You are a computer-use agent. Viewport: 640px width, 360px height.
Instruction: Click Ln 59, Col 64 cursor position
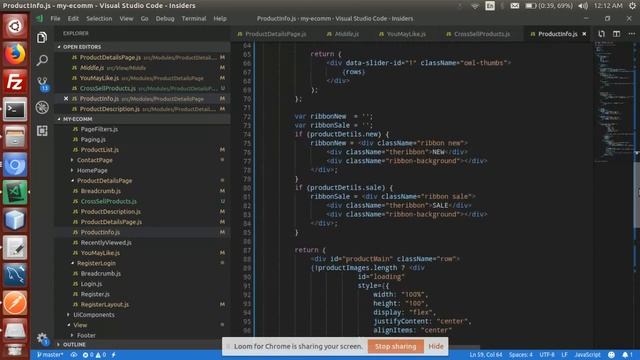(485, 355)
